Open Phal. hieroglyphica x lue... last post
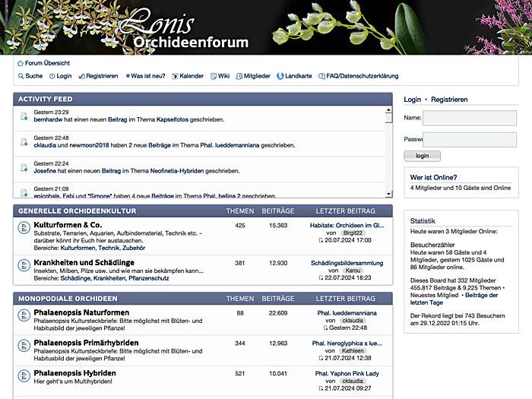 pyautogui.click(x=347, y=344)
